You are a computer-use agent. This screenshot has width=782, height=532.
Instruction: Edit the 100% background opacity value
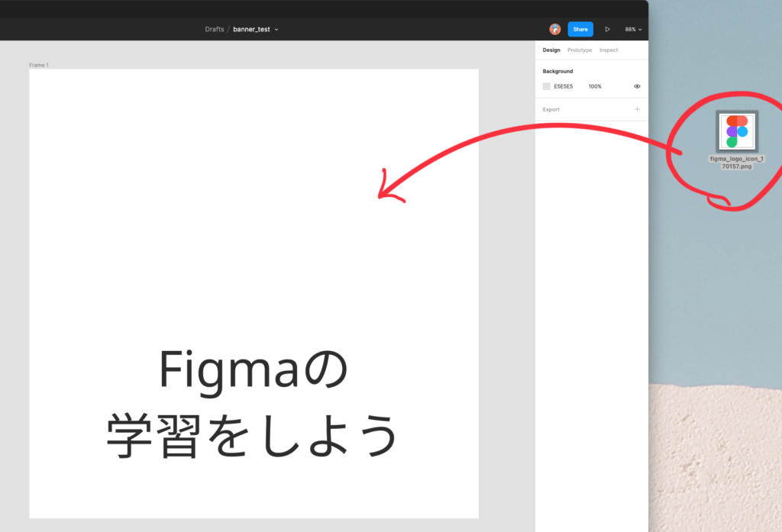594,86
